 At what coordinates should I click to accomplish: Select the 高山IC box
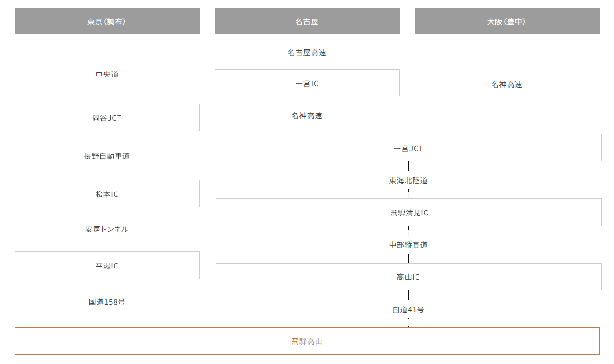coord(408,277)
